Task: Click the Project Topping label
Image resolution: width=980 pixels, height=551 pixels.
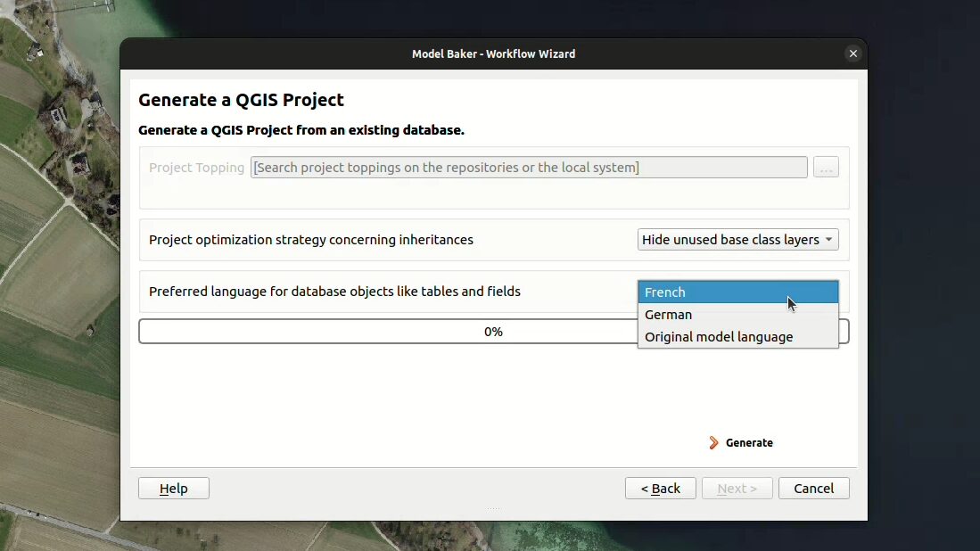Action: point(196,168)
